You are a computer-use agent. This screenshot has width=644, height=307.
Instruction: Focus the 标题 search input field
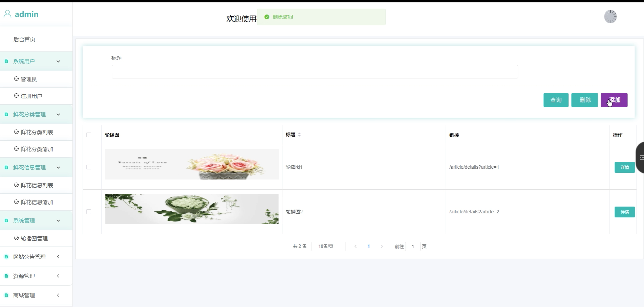point(315,72)
